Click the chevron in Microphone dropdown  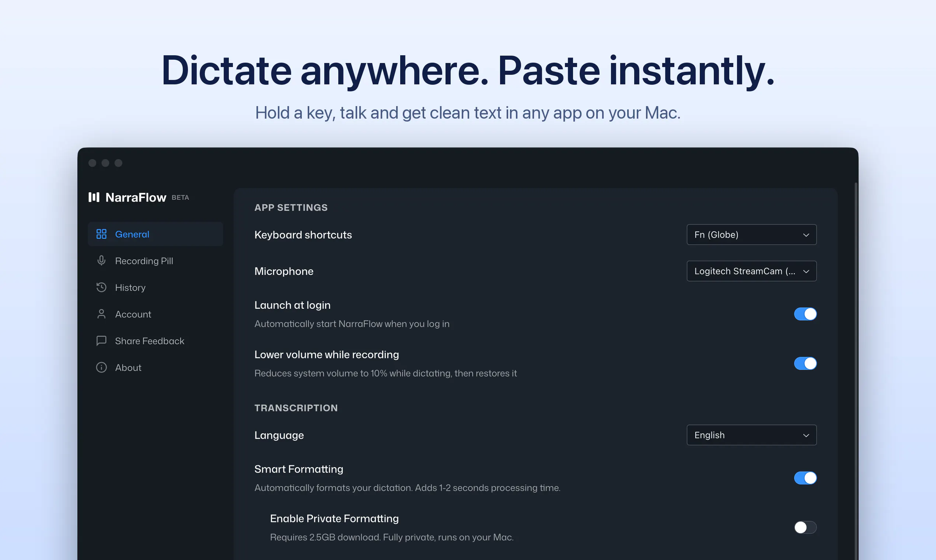coord(806,271)
